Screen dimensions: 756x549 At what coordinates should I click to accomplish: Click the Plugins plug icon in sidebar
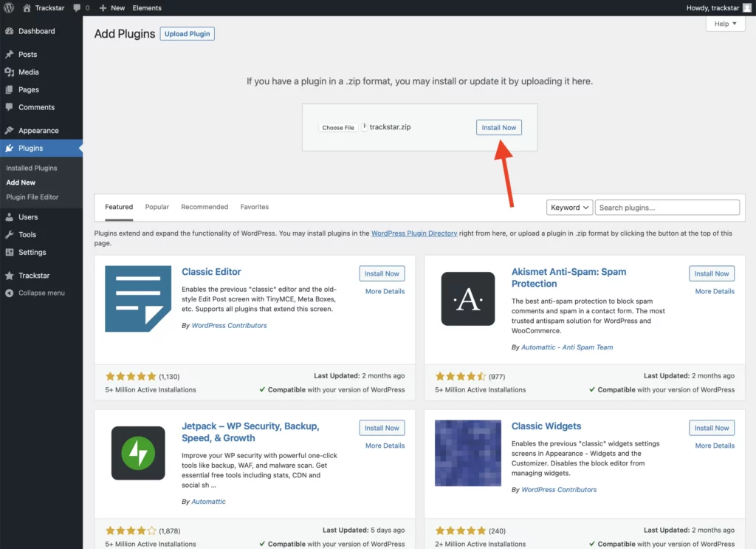(x=9, y=148)
